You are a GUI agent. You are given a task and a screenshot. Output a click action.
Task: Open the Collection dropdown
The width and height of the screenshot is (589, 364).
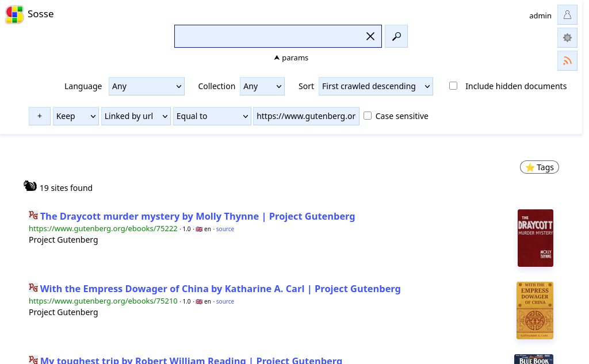(262, 86)
